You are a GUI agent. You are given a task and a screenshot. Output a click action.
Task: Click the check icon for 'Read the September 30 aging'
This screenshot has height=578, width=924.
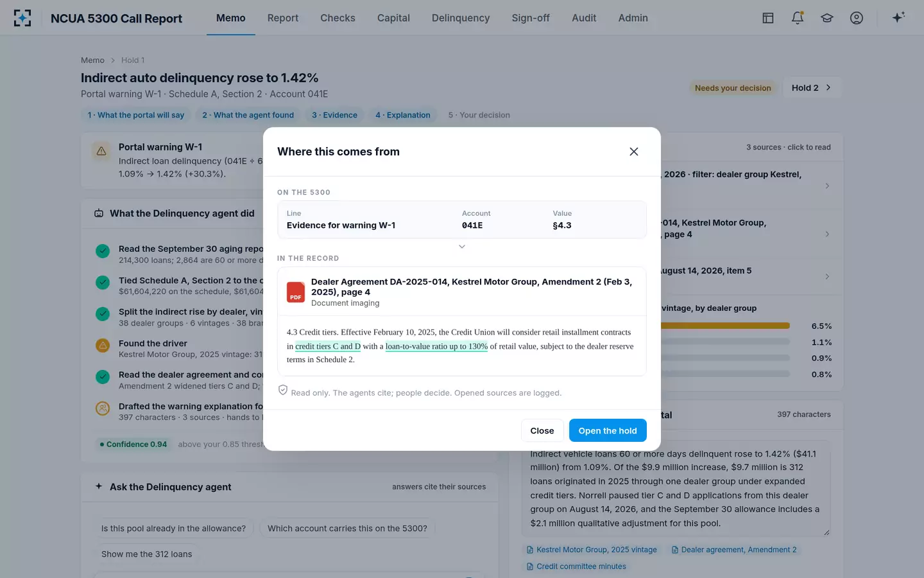pos(103,251)
